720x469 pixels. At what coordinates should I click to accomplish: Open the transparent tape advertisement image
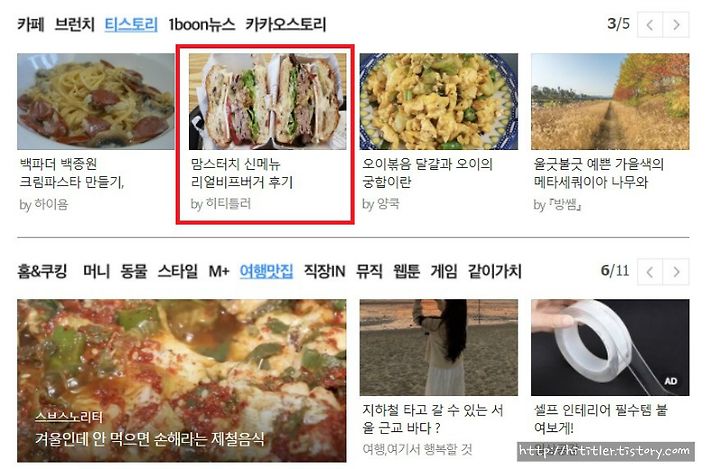coord(610,347)
